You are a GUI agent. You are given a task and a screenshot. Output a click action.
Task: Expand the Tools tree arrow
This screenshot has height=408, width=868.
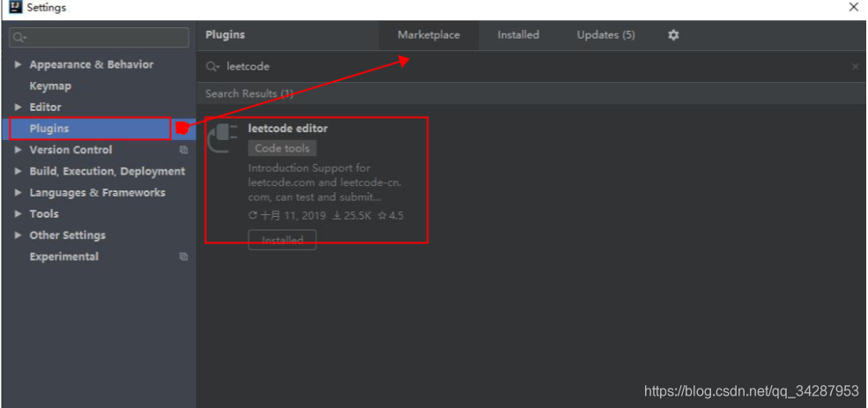coord(19,213)
